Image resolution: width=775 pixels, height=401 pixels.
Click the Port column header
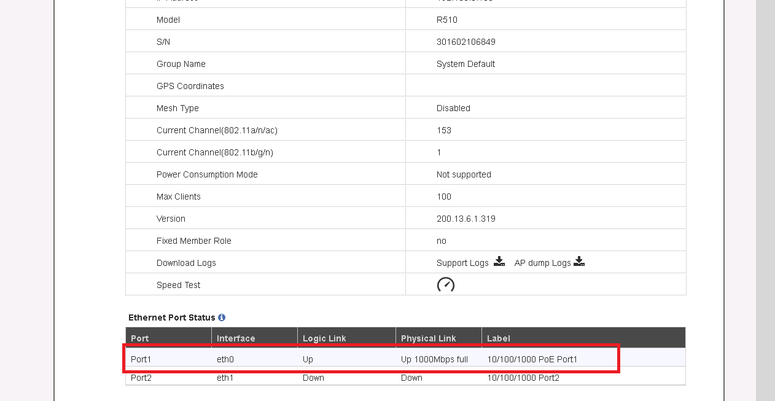(140, 339)
